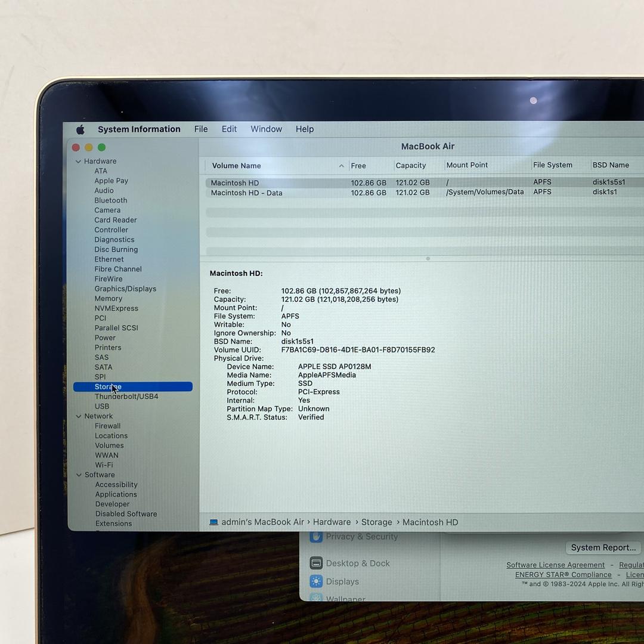This screenshot has height=644, width=644.
Task: Open the Help menu
Action: click(305, 129)
